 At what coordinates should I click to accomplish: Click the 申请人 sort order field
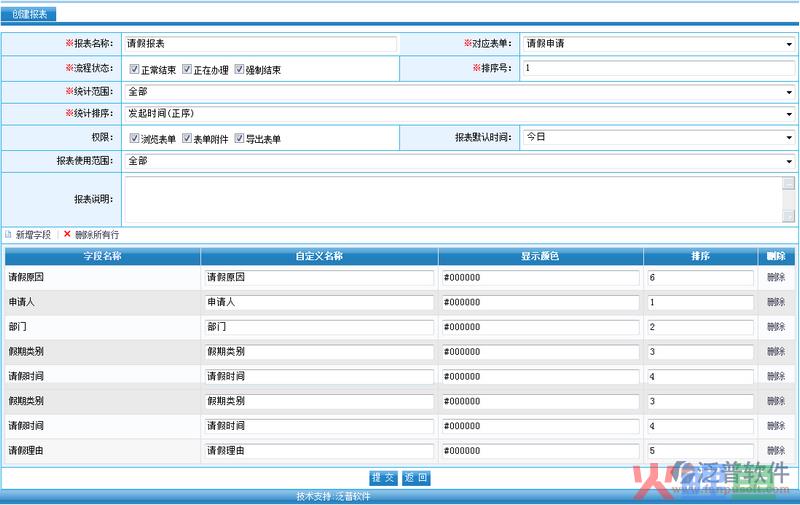coord(700,302)
